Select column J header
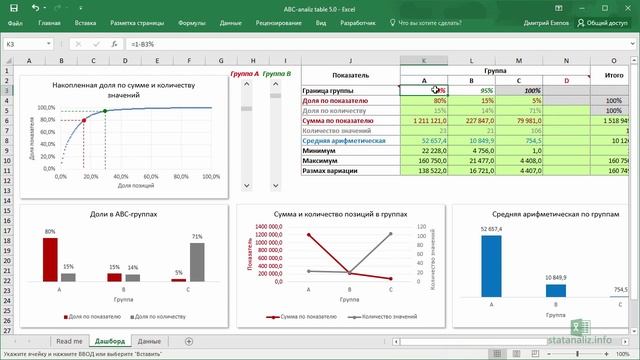Image resolution: width=640 pixels, height=360 pixels. click(351, 61)
